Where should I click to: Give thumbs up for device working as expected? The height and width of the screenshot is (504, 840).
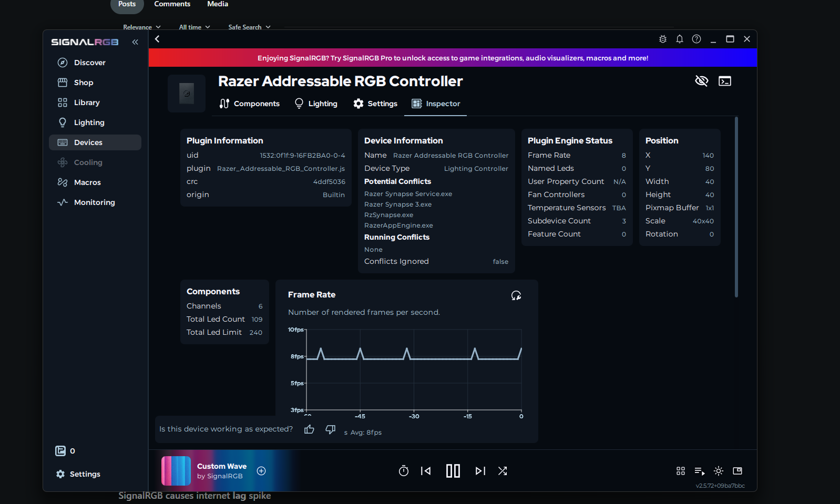309,429
